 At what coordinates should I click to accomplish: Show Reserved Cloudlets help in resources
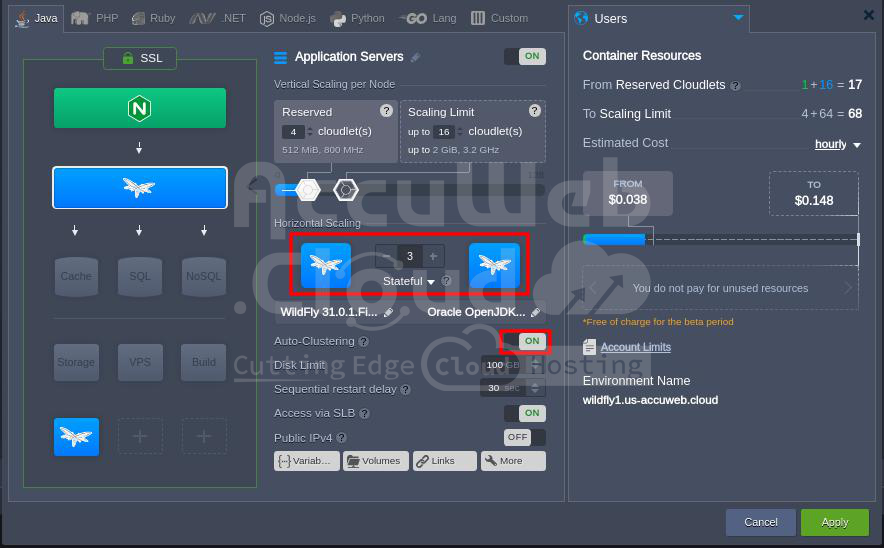pos(735,86)
